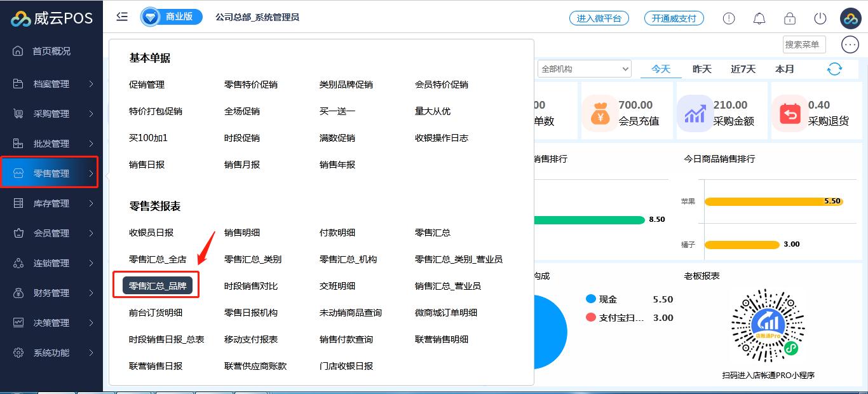The image size is (868, 394).
Task: Open the user avatar in top-right corner
Action: 850,18
